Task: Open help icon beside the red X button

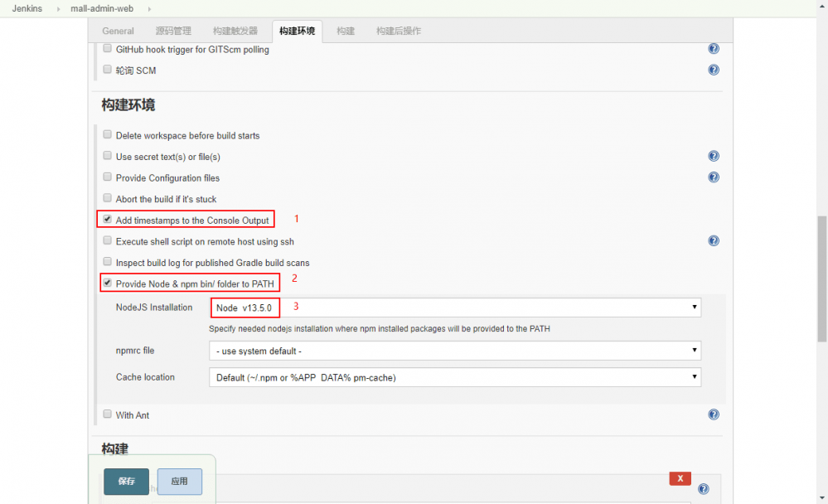Action: click(704, 489)
